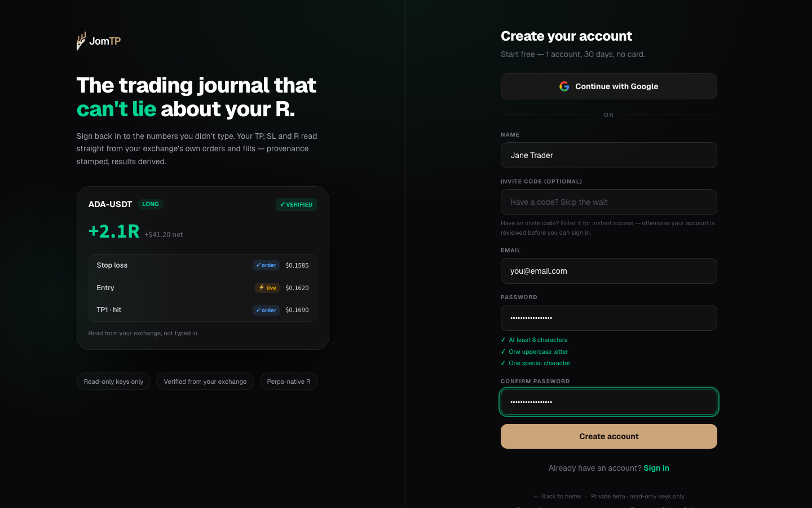The width and height of the screenshot is (812, 508).
Task: Click the Start free subtitle text
Action: coord(573,54)
